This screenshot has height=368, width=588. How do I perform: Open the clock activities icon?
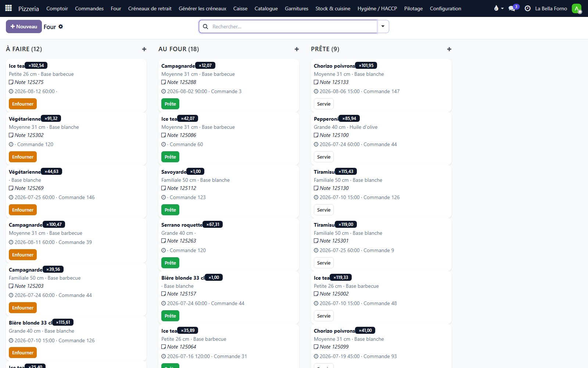tap(527, 8)
